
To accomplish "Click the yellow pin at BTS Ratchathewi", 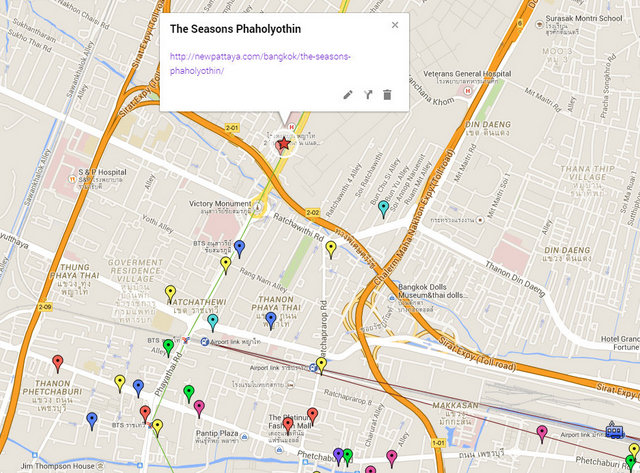I will coord(158,428).
